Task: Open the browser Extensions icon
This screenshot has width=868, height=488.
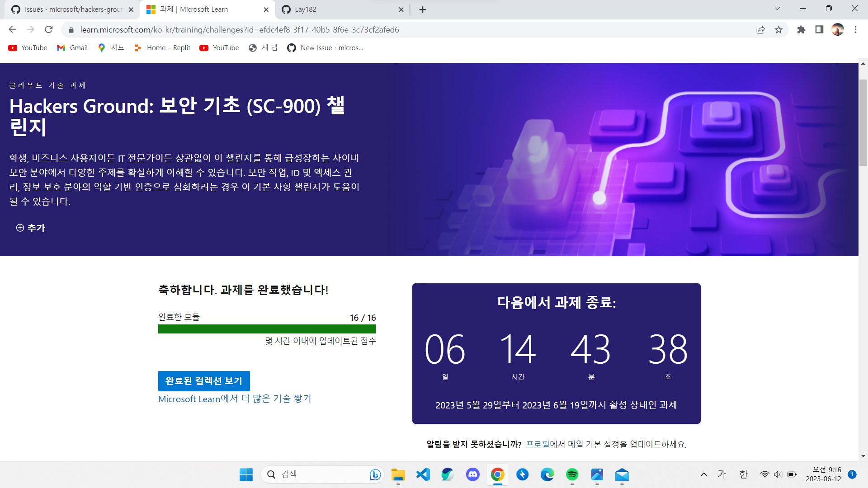Action: point(801,29)
